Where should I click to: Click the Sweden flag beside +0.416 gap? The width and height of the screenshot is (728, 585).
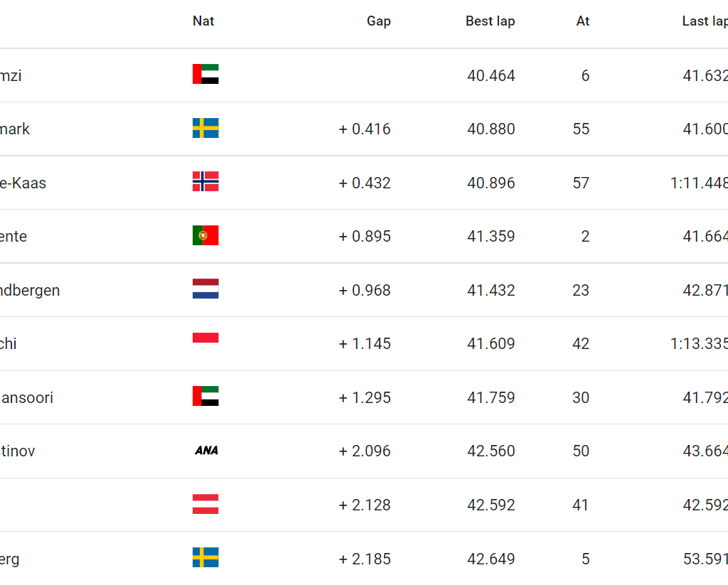coord(205,128)
